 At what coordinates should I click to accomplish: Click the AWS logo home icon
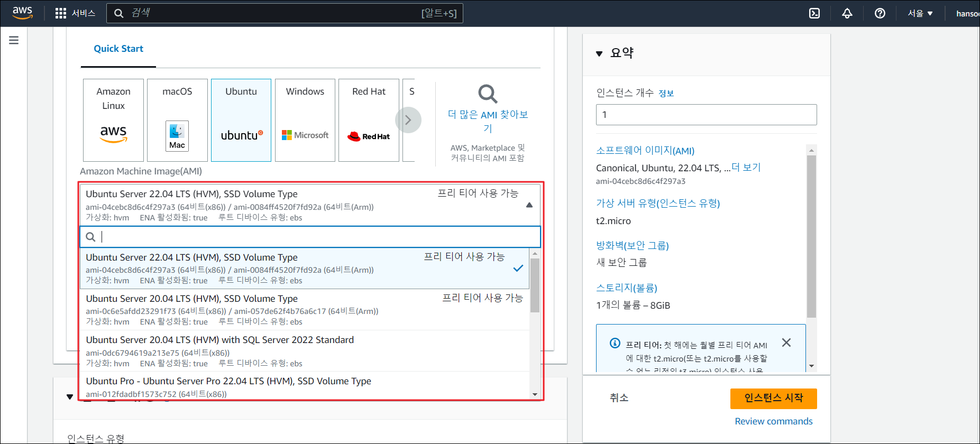[22, 13]
